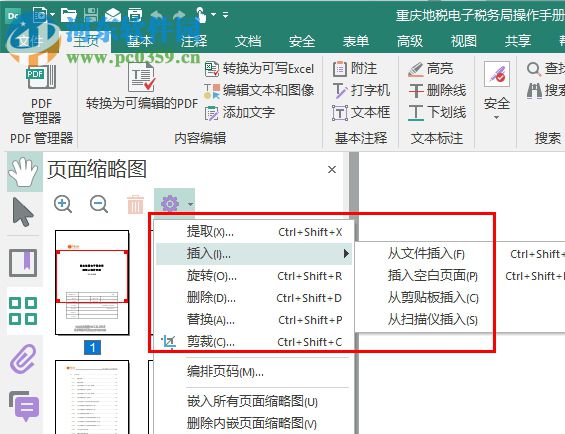
Task: Switch to 基本 ribbon tab
Action: [140, 41]
